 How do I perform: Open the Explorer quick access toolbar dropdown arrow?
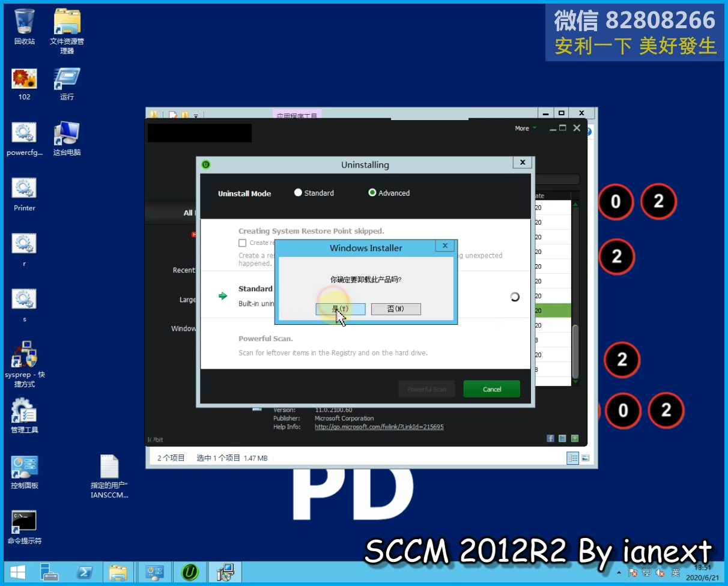click(195, 115)
